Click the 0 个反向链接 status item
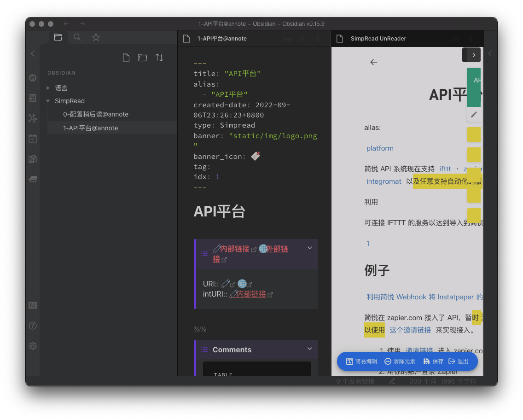The width and height of the screenshot is (523, 420). (355, 381)
